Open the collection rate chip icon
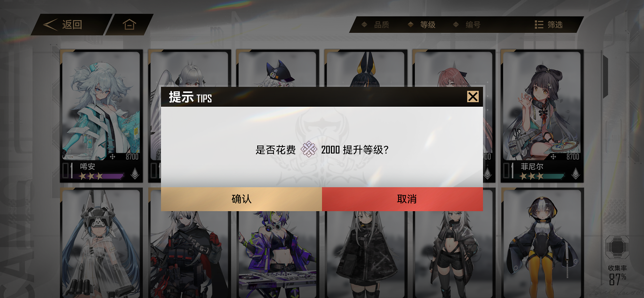 pos(617,247)
